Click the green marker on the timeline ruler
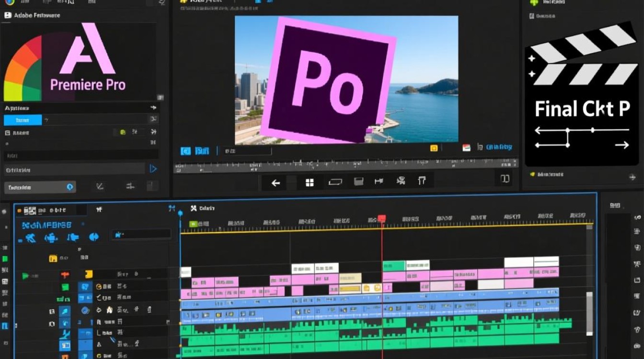 click(x=193, y=224)
